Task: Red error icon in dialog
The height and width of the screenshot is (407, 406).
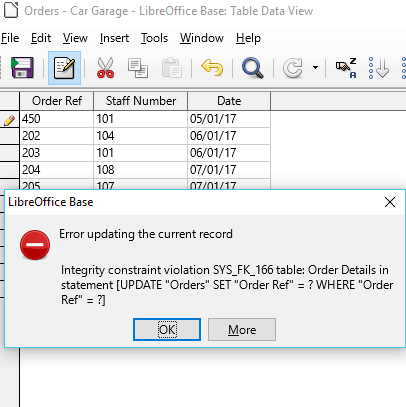Action: click(35, 245)
